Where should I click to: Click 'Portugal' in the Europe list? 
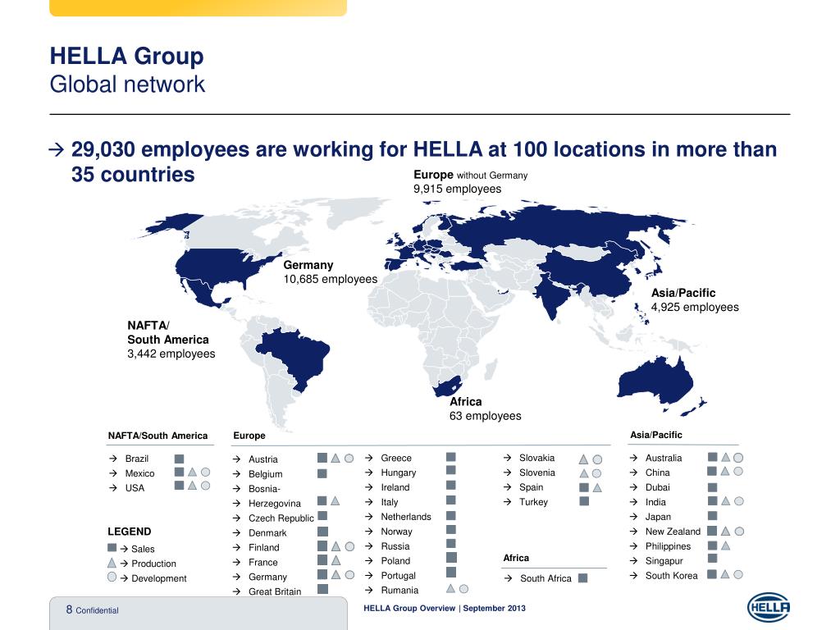tap(398, 575)
